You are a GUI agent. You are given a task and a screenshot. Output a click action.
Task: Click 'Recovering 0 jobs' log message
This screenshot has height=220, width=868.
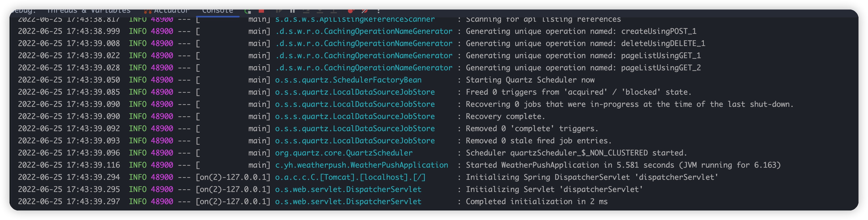[x=629, y=104]
